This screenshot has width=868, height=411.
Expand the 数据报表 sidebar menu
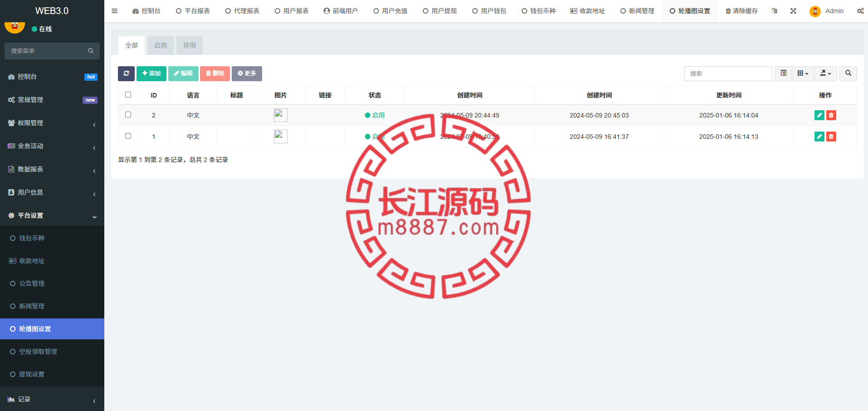[x=52, y=169]
